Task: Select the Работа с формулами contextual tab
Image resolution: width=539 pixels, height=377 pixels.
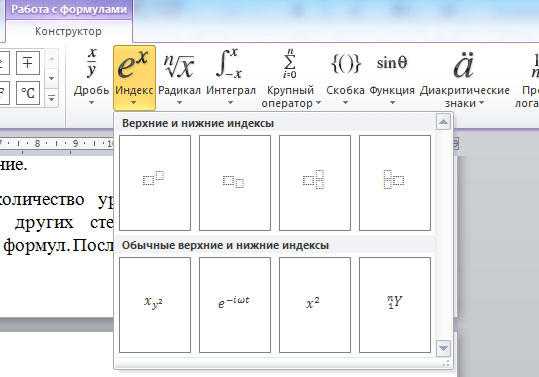Action: point(69,9)
